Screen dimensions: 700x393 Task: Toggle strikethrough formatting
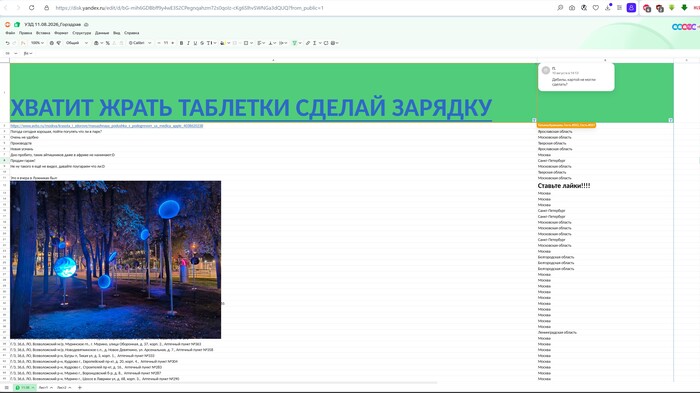coord(202,43)
